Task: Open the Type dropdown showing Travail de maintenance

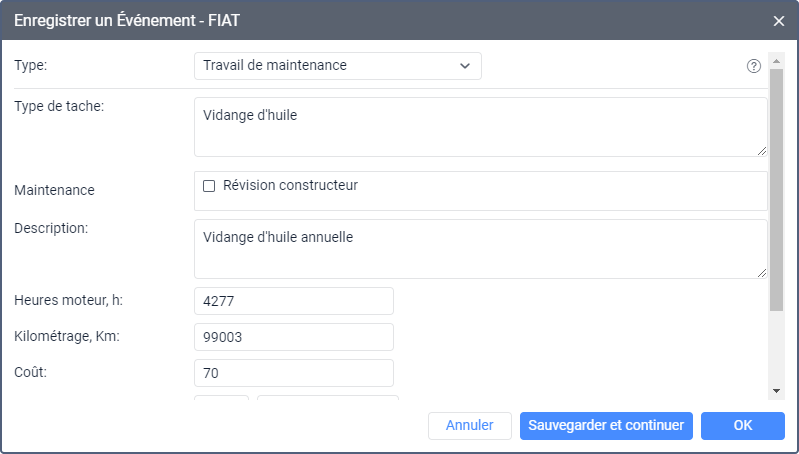Action: point(337,66)
